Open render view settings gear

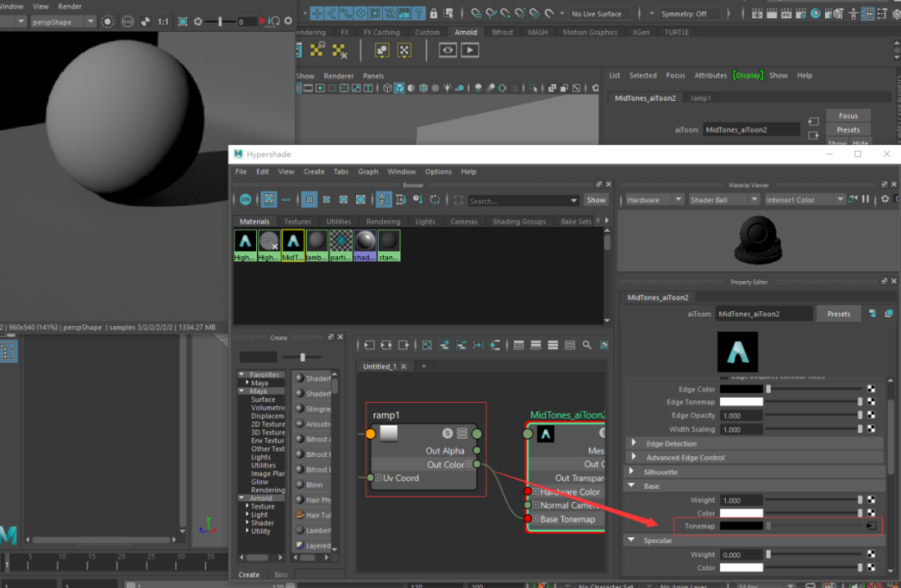click(289, 21)
